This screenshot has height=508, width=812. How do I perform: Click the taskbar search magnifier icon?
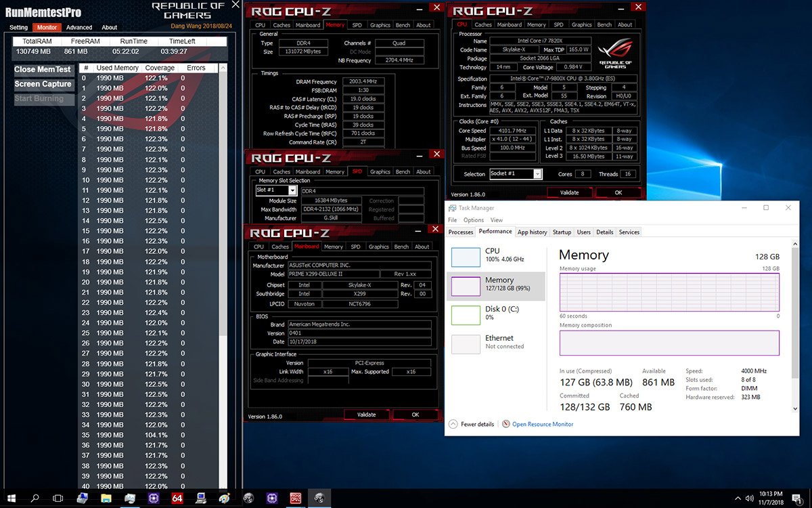[35, 498]
